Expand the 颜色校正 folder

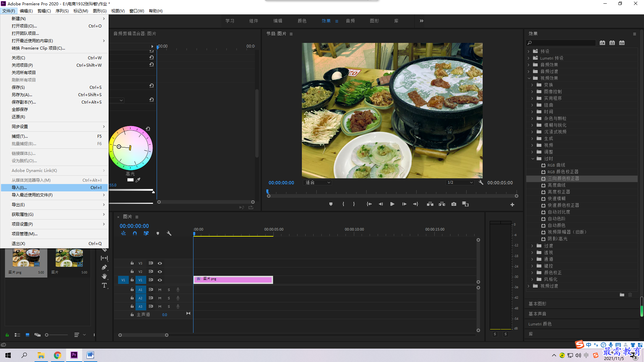532,273
